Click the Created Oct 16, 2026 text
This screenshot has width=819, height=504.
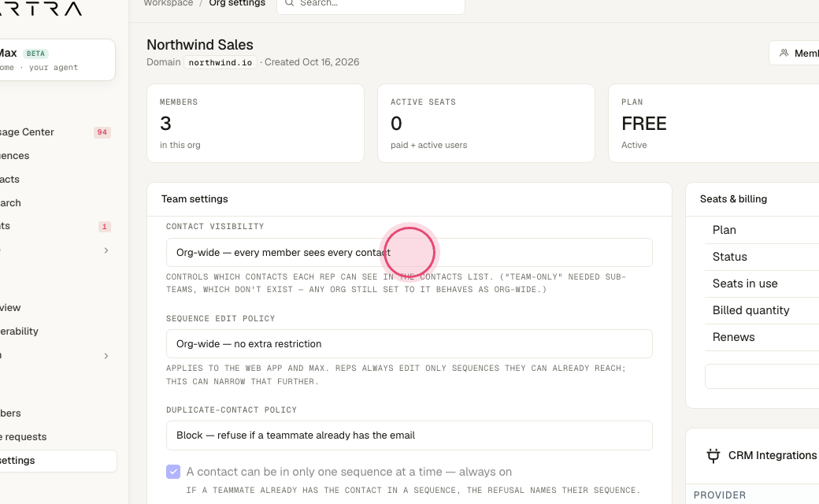[x=312, y=62]
